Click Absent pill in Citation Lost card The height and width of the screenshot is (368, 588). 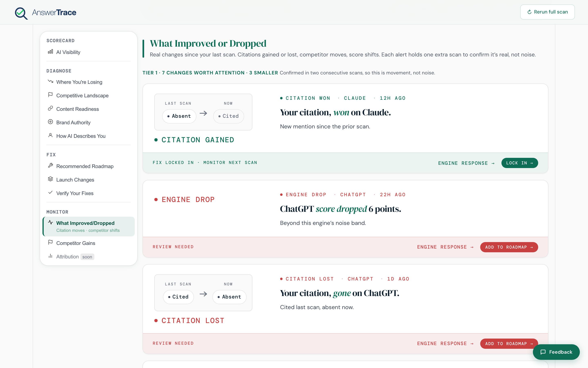229,297
